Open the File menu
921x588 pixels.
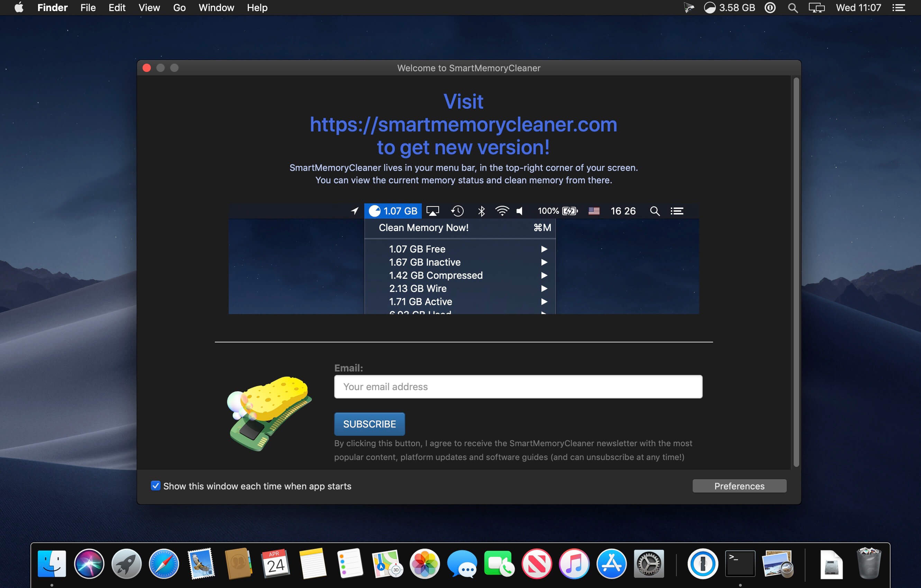click(x=88, y=8)
